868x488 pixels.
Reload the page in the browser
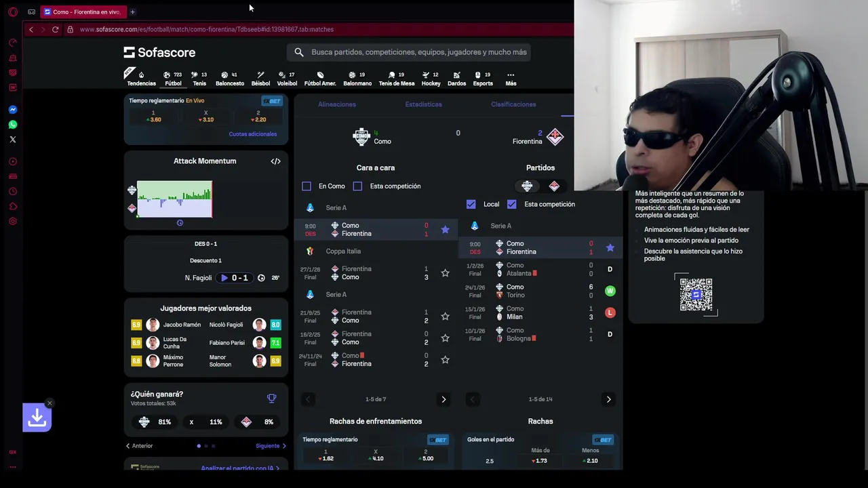(x=55, y=29)
